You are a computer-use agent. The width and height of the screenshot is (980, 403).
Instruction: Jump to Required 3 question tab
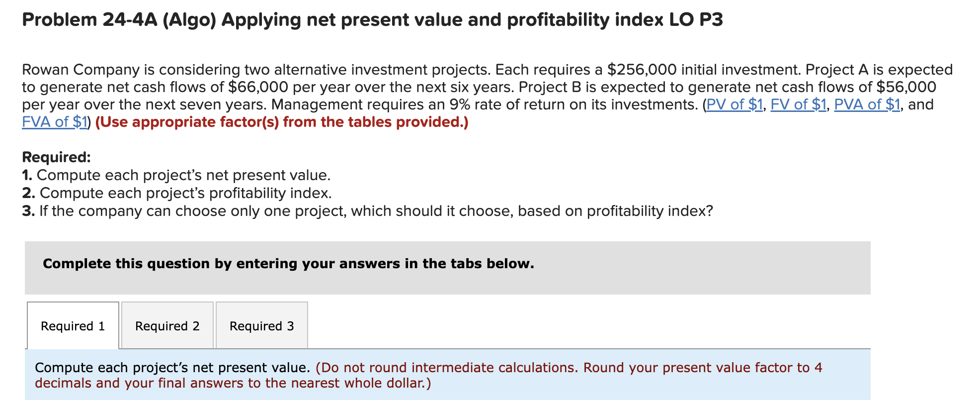[262, 325]
